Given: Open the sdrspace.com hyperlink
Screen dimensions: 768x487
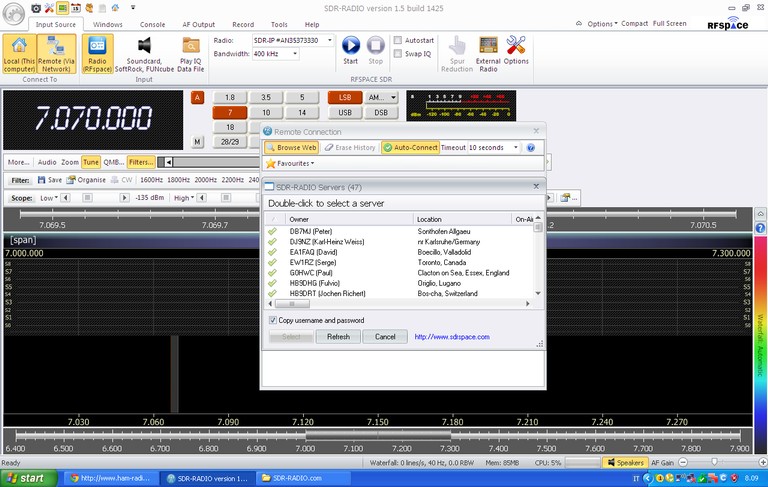Looking at the screenshot, I should [x=452, y=337].
